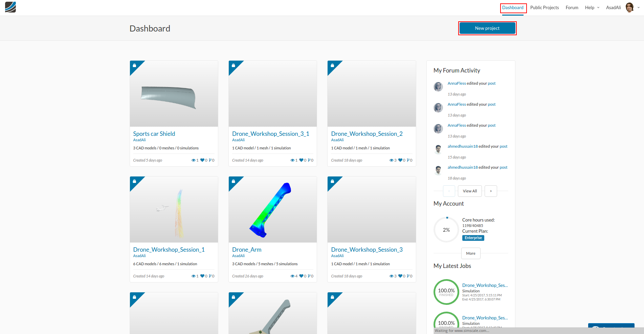644x334 pixels.
Task: Click the likes heart icon on Sports car Shield
Action: point(202,160)
